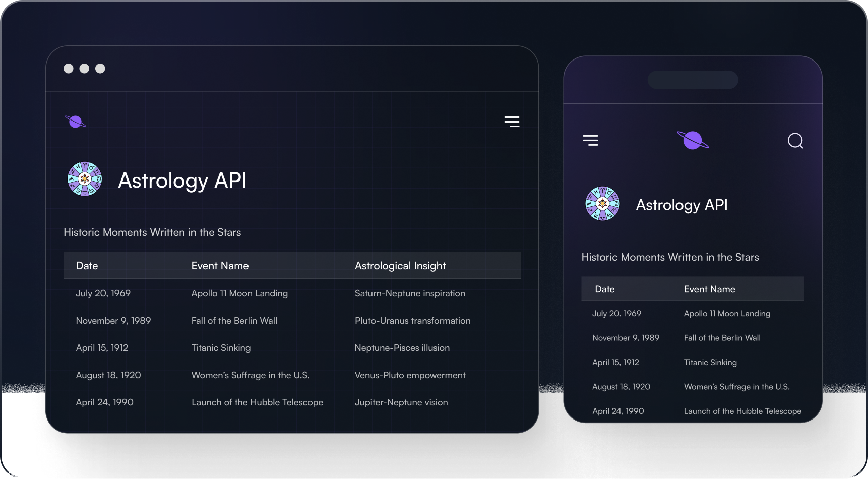Click the first traffic-light dot in window bar
868x479 pixels.
(68, 68)
